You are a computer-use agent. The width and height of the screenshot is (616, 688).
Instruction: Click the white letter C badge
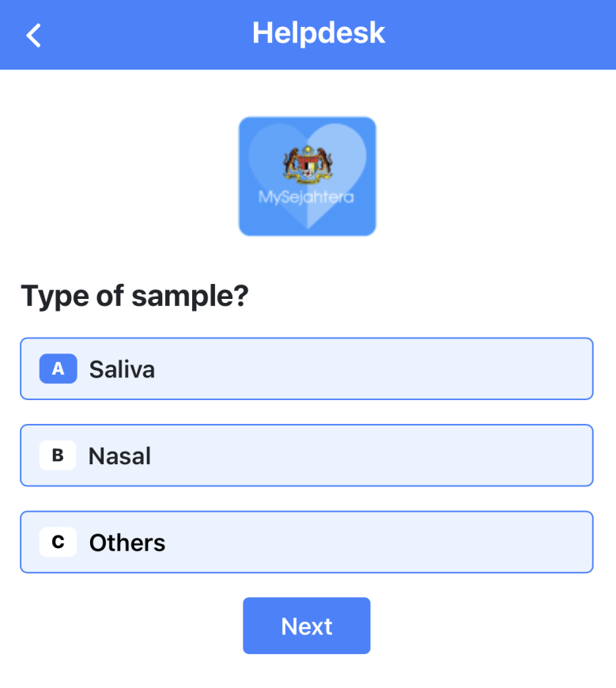(x=58, y=542)
